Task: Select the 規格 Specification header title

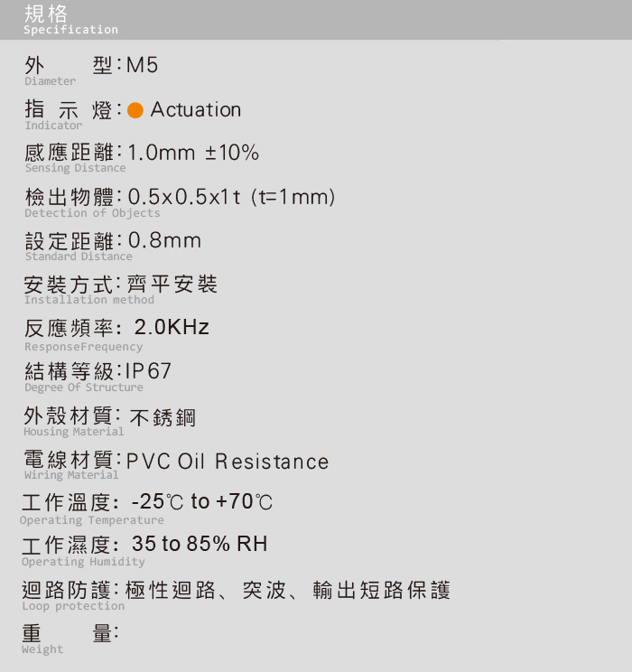Action: tap(70, 20)
